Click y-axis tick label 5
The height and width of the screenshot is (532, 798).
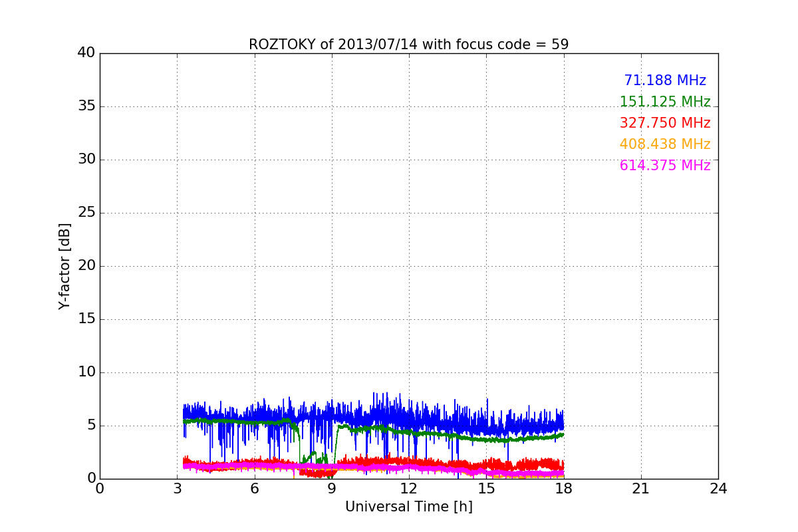point(91,426)
